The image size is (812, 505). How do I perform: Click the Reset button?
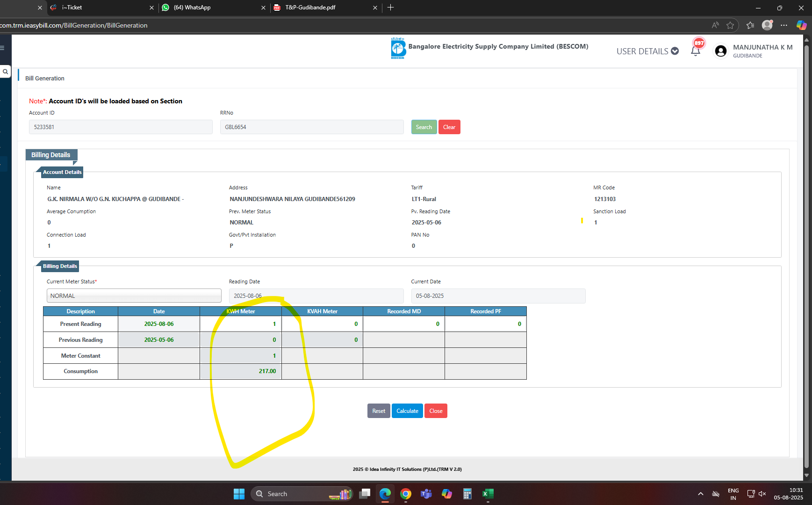(378, 411)
